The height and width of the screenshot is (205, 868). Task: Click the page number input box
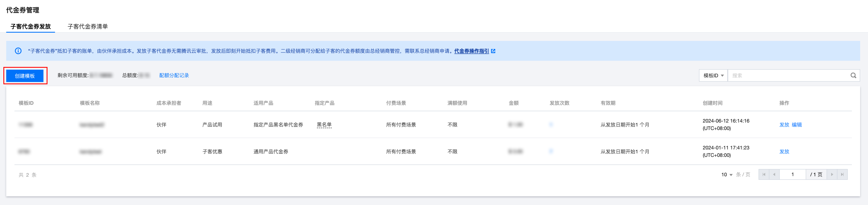coord(793,174)
